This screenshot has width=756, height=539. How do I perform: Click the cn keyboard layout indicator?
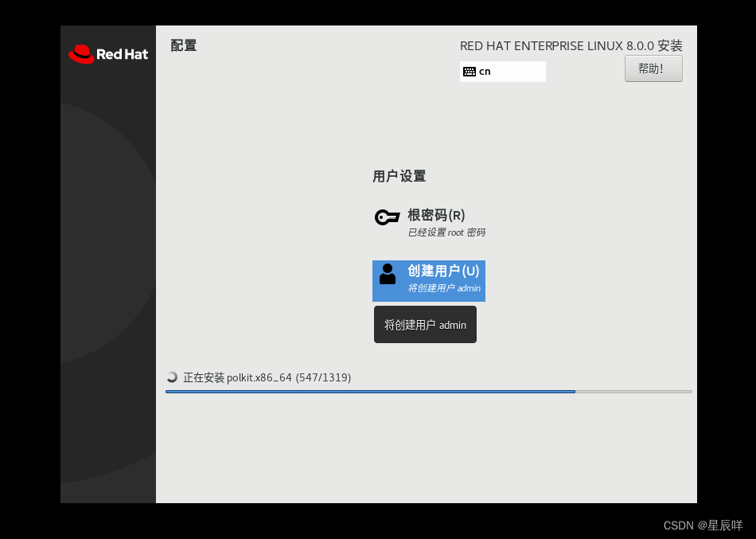click(x=502, y=72)
